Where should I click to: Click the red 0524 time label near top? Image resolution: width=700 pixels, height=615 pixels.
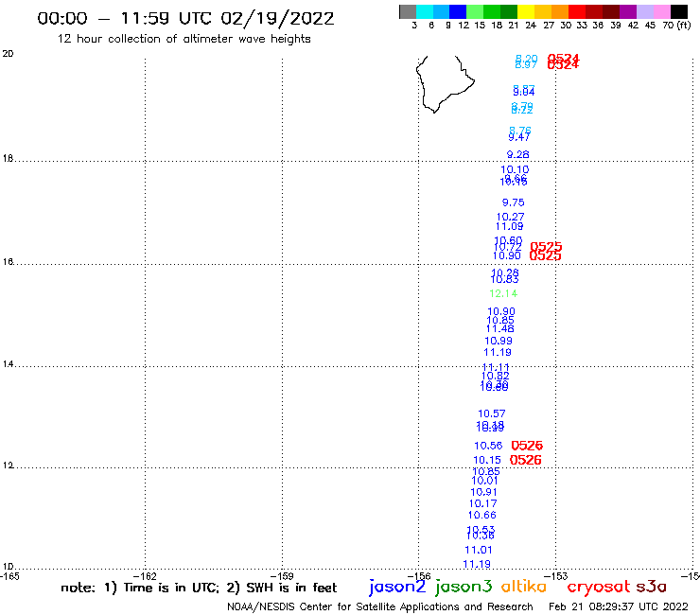(x=563, y=61)
